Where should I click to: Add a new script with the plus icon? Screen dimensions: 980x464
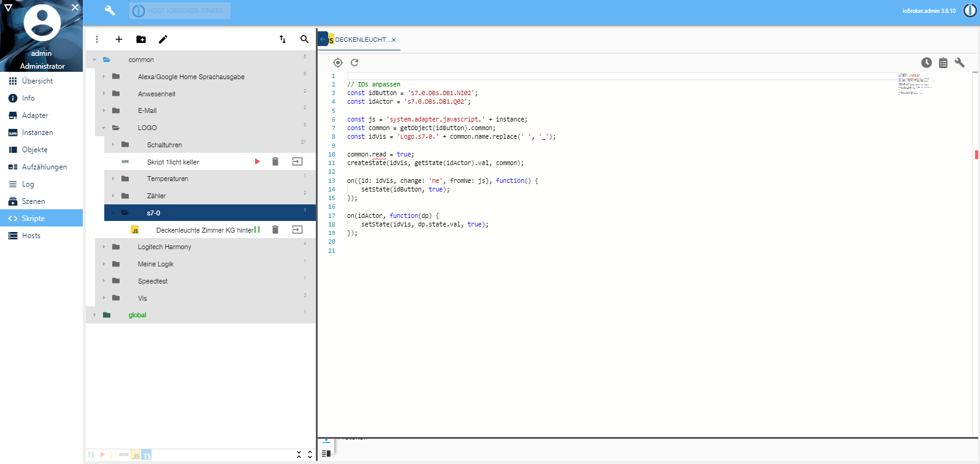point(119,39)
